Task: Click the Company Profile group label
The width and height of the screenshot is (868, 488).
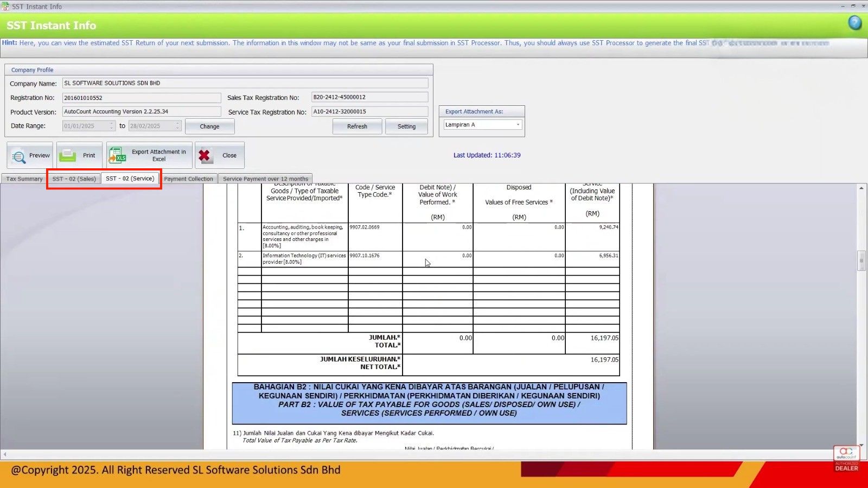Action: click(32, 70)
